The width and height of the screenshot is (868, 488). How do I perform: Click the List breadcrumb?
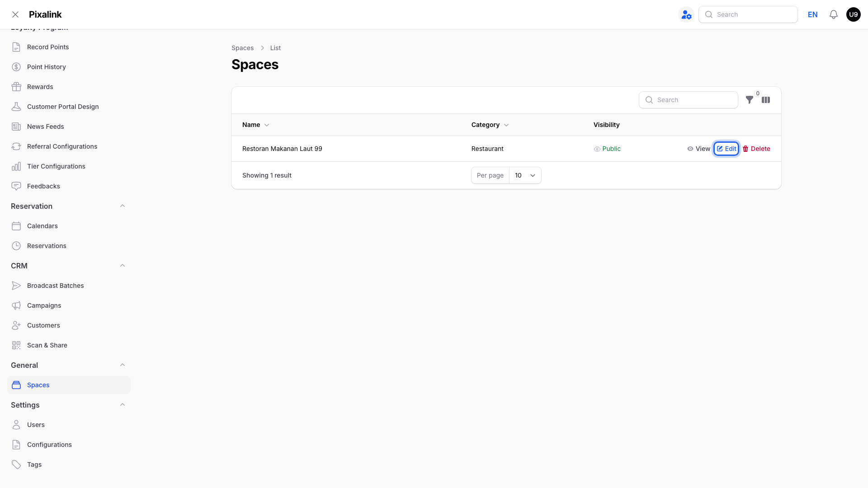coord(275,48)
